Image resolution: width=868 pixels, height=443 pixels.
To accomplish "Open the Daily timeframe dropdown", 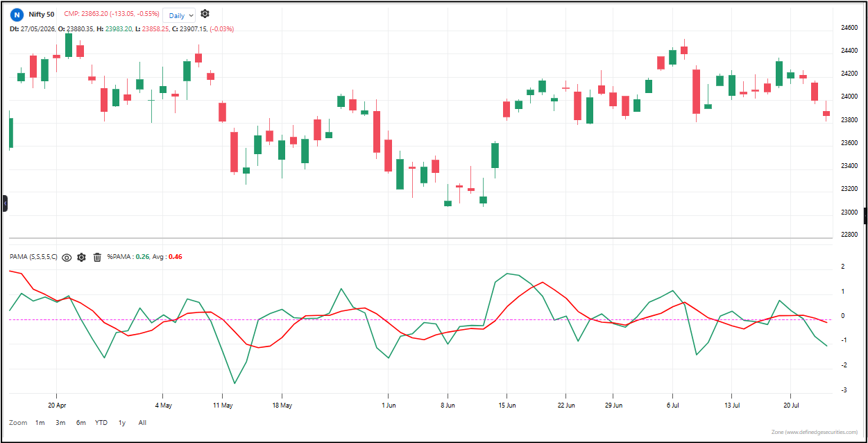I will [179, 15].
